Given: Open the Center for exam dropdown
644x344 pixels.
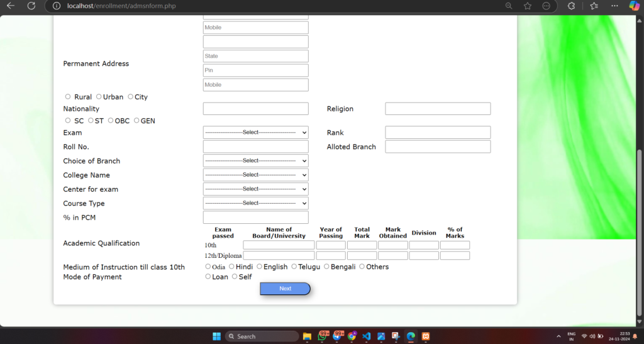Looking at the screenshot, I should [x=255, y=189].
